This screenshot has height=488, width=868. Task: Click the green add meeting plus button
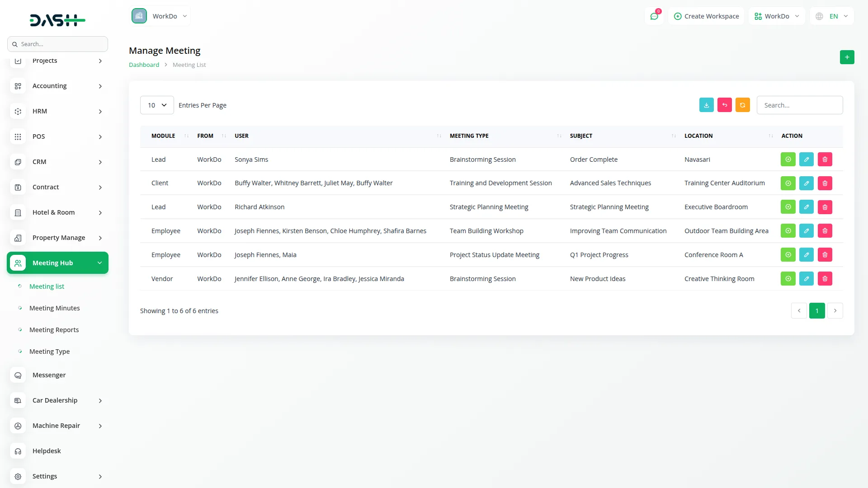coord(847,57)
